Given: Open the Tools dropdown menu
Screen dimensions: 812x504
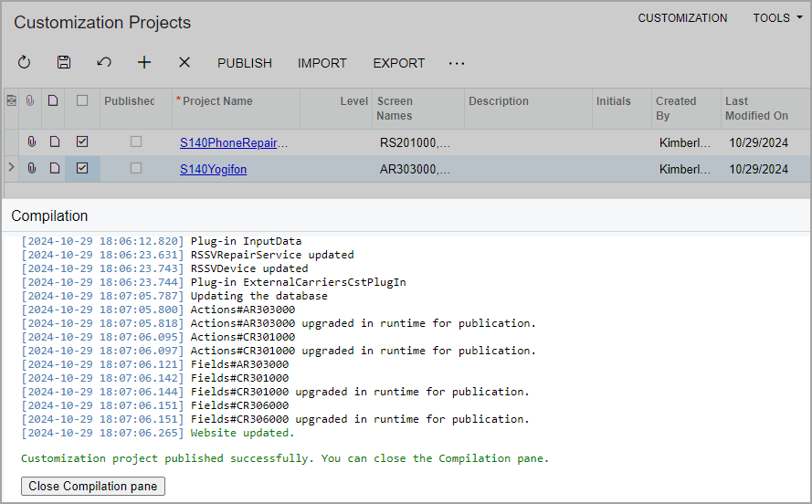Looking at the screenshot, I should [771, 18].
